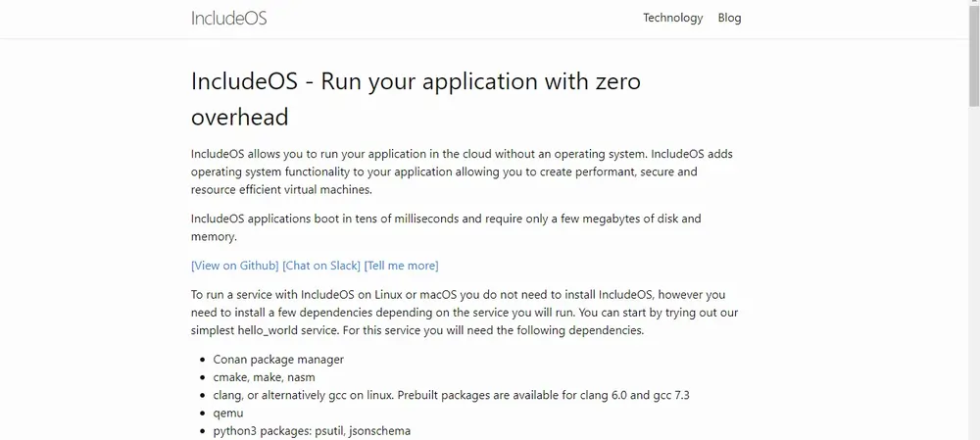Click the Conan package manager list item
The width and height of the screenshot is (980, 440).
[x=278, y=359]
